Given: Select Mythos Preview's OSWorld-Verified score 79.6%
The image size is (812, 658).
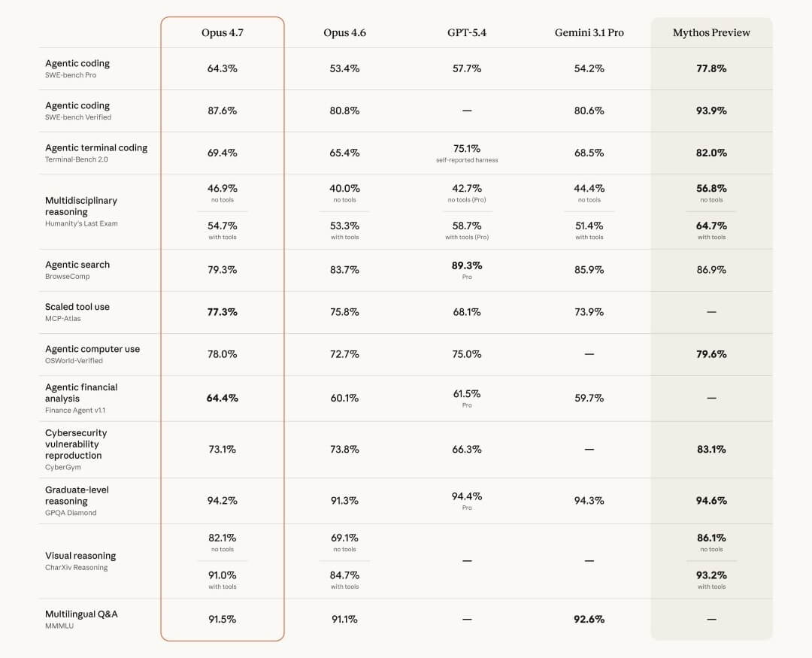Looking at the screenshot, I should 711,354.
